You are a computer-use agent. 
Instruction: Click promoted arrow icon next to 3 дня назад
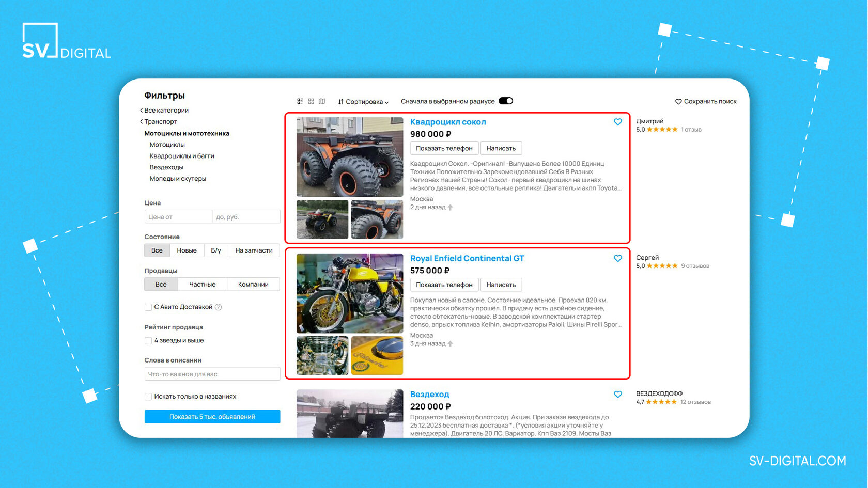point(450,344)
